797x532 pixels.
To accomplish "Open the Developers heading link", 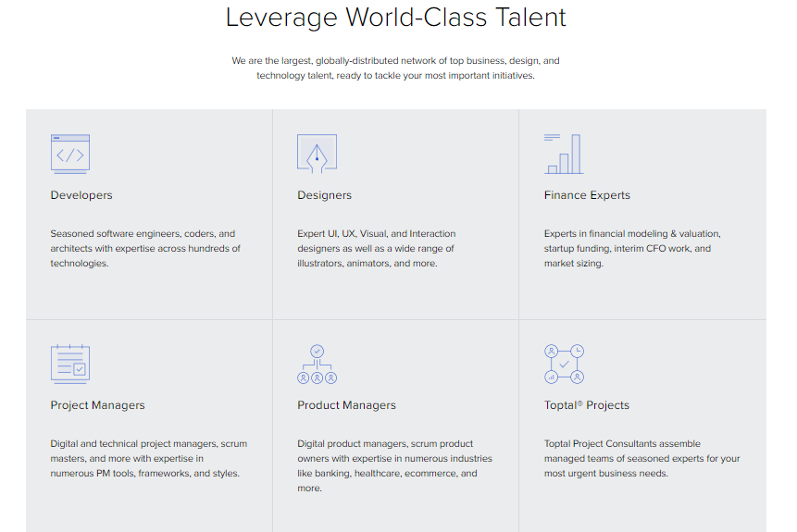I will pos(81,195).
